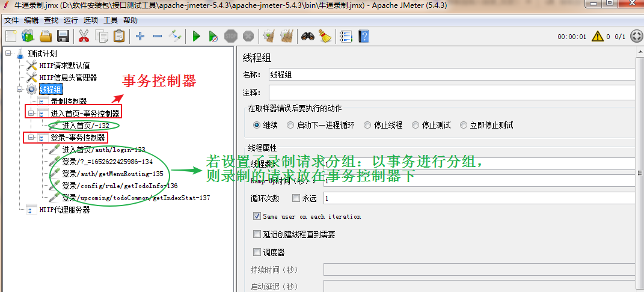Collapse the 线程组 tree node
Image resolution: width=644 pixels, height=292 pixels.
coord(19,89)
